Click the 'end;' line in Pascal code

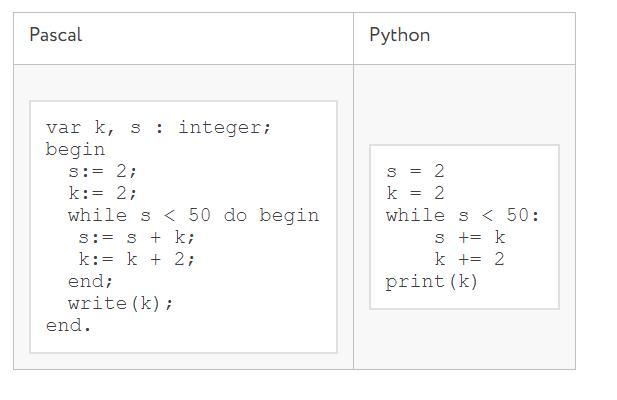[x=90, y=282]
